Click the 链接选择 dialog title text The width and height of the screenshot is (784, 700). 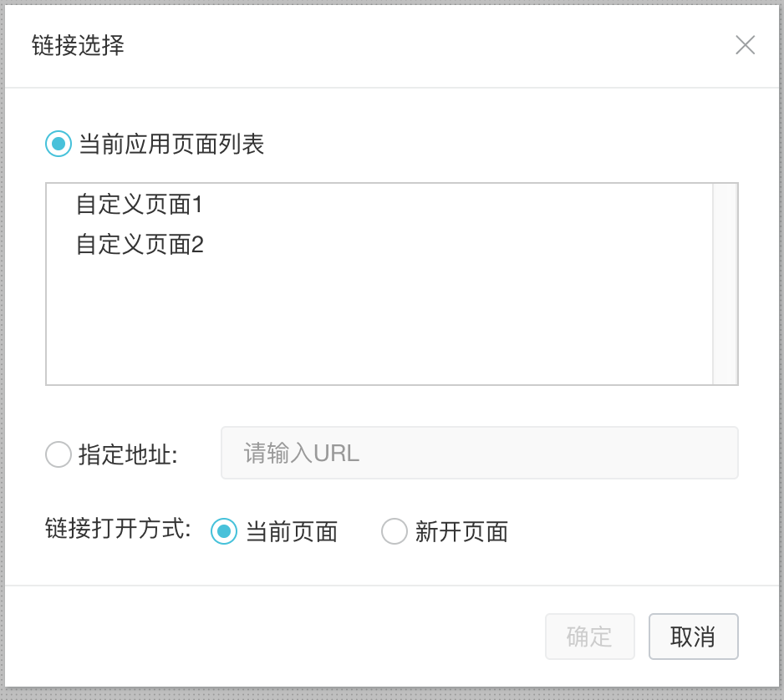point(78,45)
